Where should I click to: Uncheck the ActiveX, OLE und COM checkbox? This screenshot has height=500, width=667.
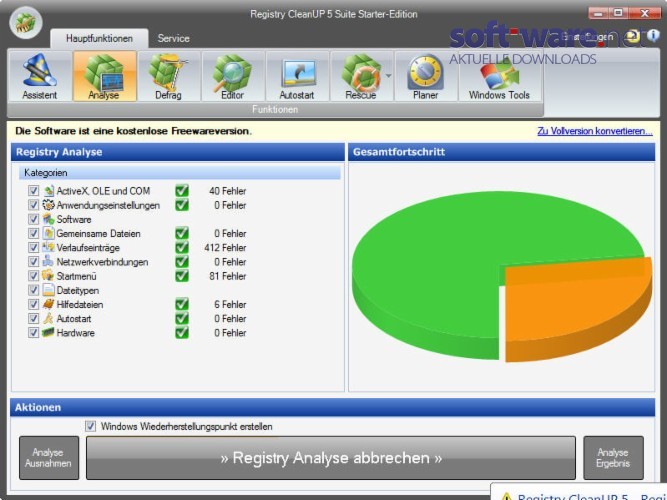point(33,191)
